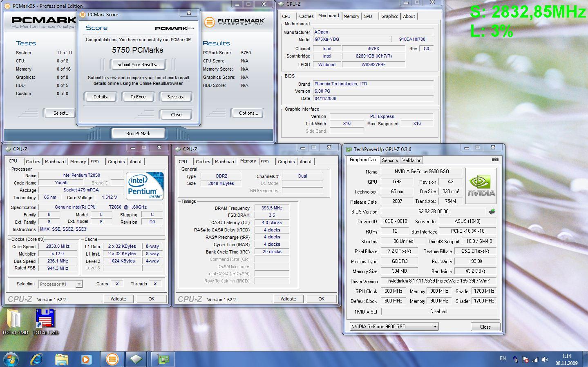Switch to the GPU-Z taskbar icon
The height and width of the screenshot is (367, 588).
[x=163, y=359]
